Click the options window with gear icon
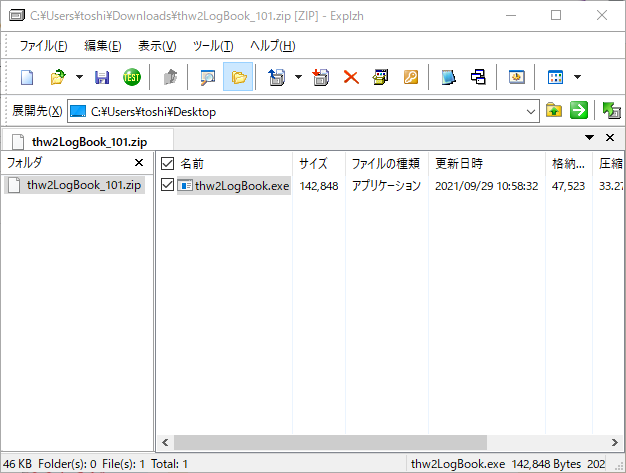Viewport: 626px width, 473px height. 517,77
